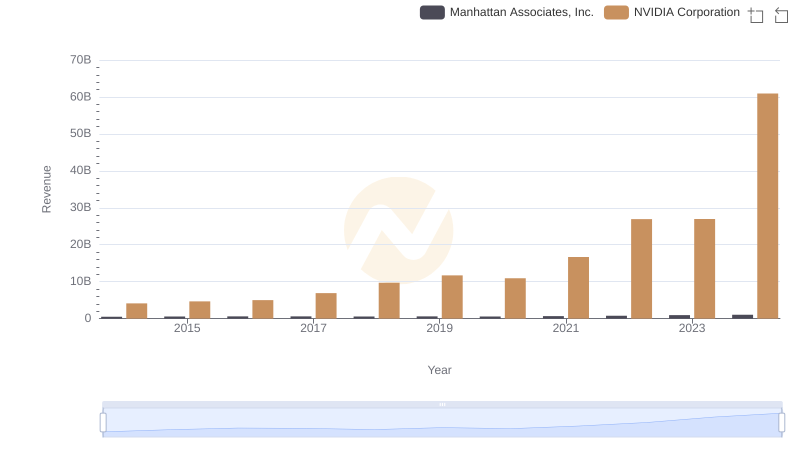Image resolution: width=800 pixels, height=461 pixels.
Task: Click the zoom reset restore icon
Action: (781, 15)
